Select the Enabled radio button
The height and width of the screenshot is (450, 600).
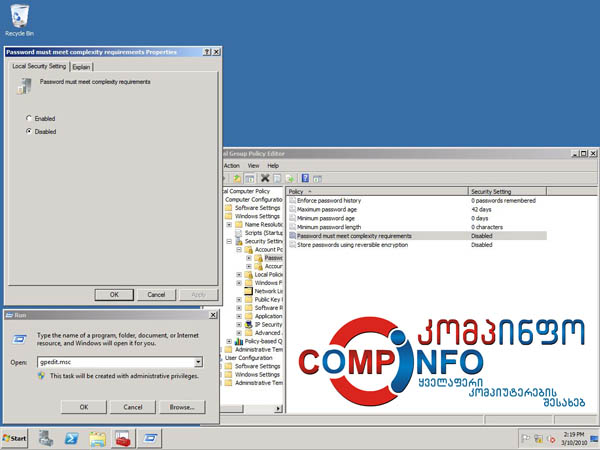click(29, 118)
